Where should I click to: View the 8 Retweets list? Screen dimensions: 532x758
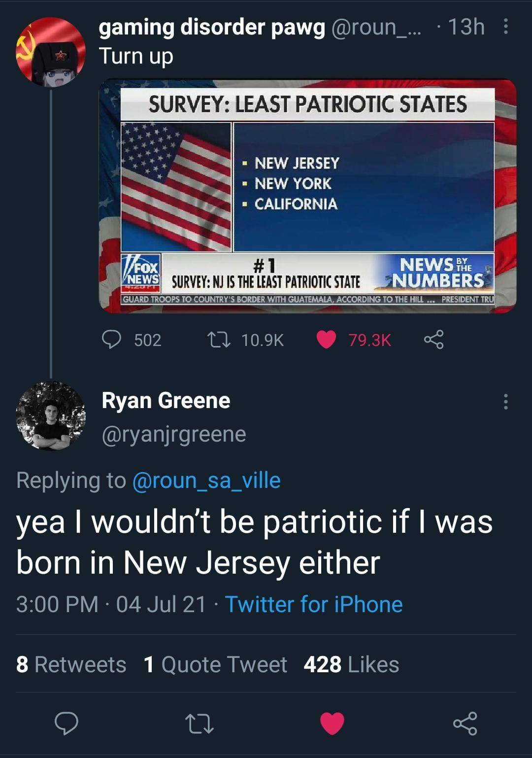71,664
